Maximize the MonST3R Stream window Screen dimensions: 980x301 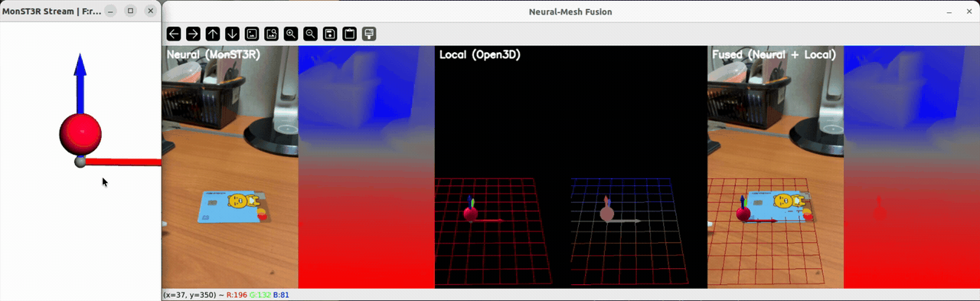click(130, 11)
